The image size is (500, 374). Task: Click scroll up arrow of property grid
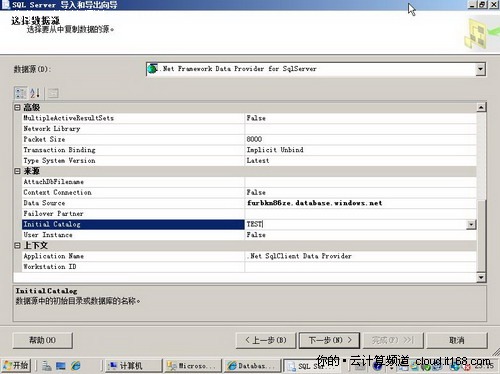click(481, 107)
